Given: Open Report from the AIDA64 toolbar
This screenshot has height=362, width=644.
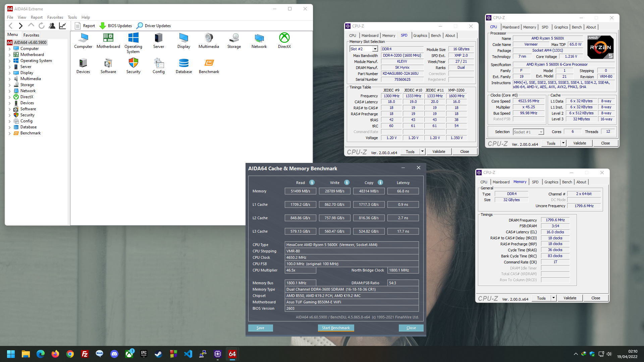Looking at the screenshot, I should pyautogui.click(x=85, y=26).
